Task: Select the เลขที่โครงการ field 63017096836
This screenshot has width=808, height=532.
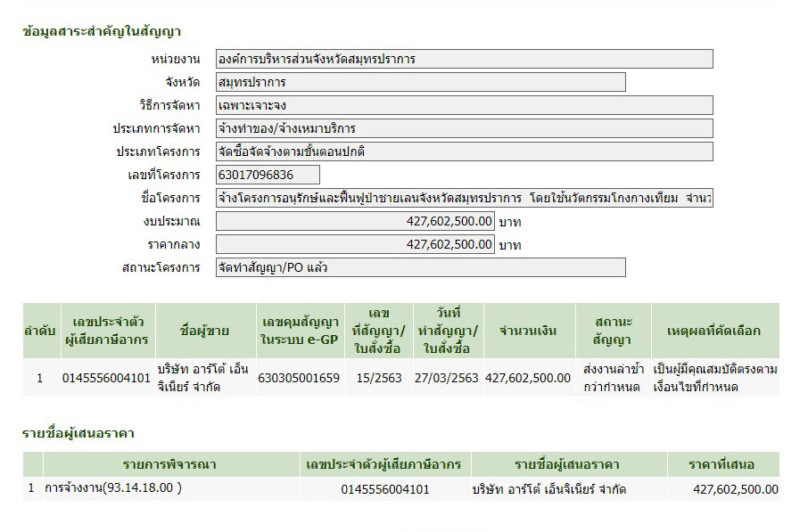Action: click(268, 176)
